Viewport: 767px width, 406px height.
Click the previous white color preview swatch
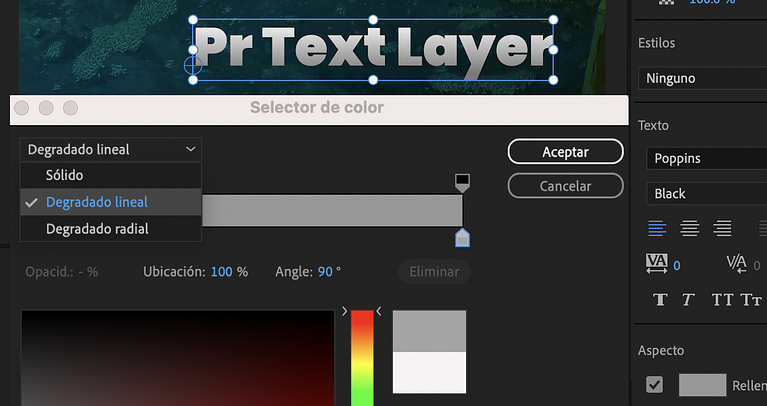point(429,372)
